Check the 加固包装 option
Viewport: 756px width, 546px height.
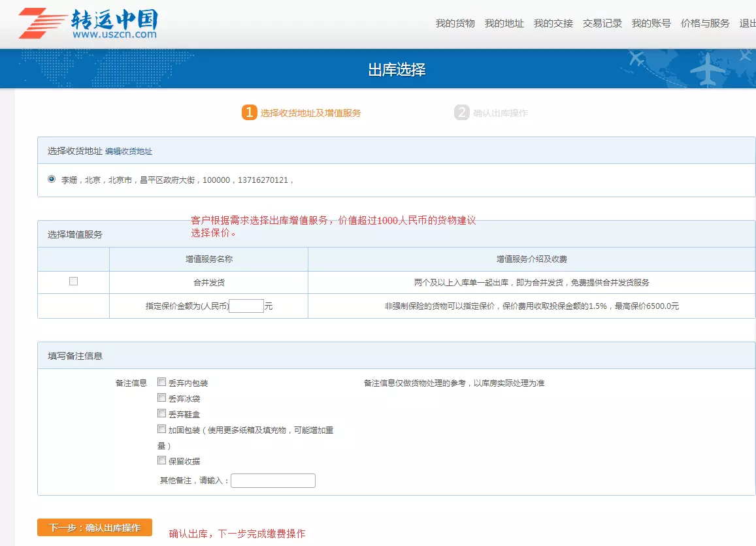tap(161, 429)
